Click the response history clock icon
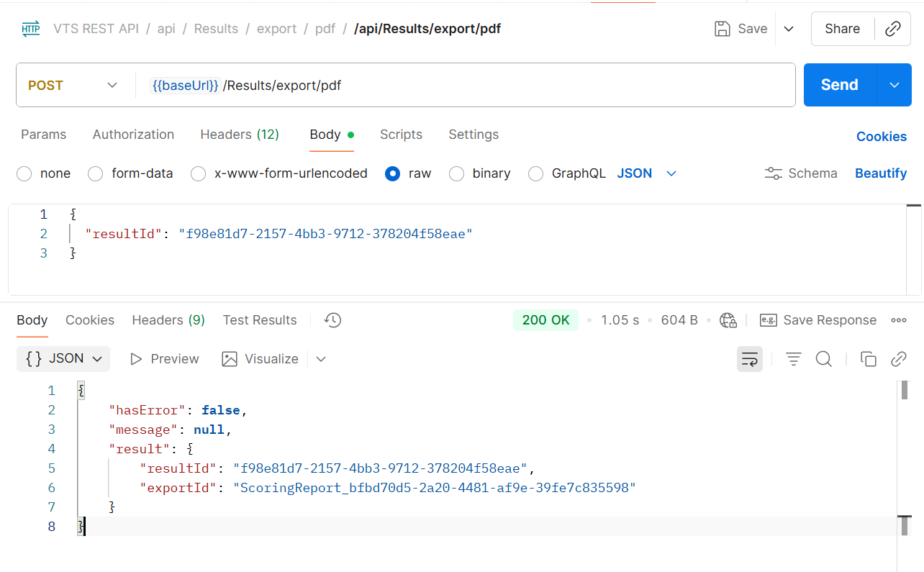The image size is (924, 572). point(332,320)
